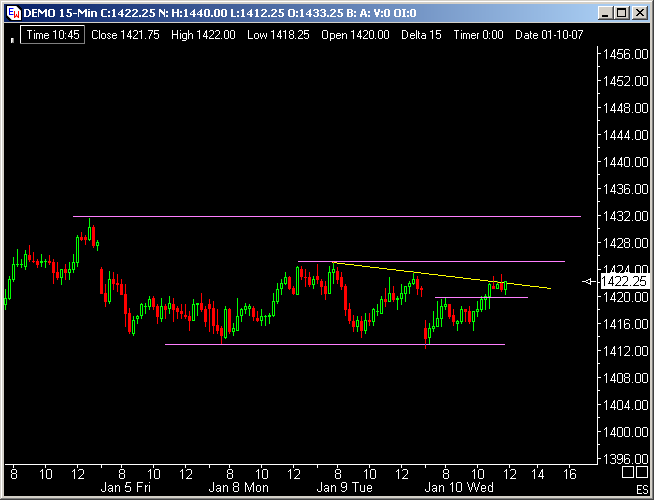Click the 1432.00 price axis label

[626, 216]
